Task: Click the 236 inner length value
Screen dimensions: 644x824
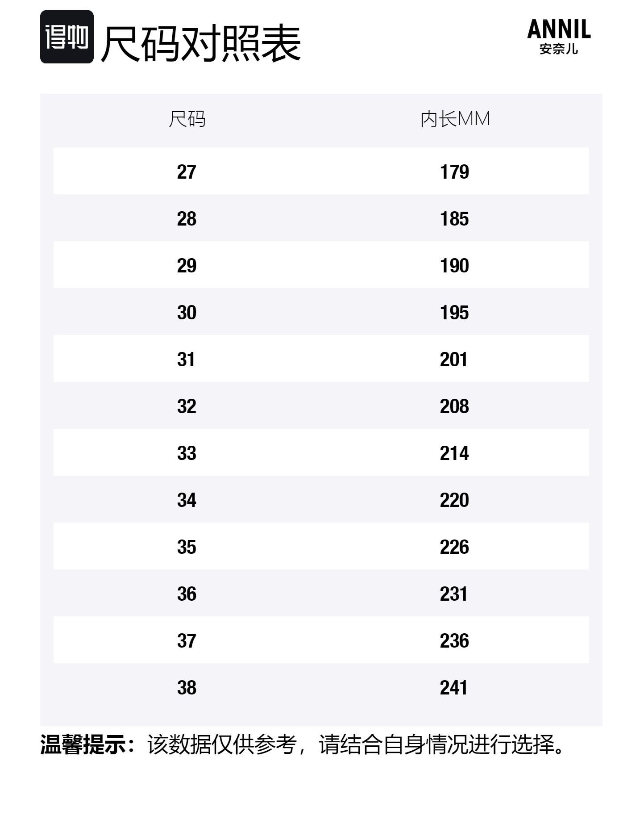Action: [454, 641]
